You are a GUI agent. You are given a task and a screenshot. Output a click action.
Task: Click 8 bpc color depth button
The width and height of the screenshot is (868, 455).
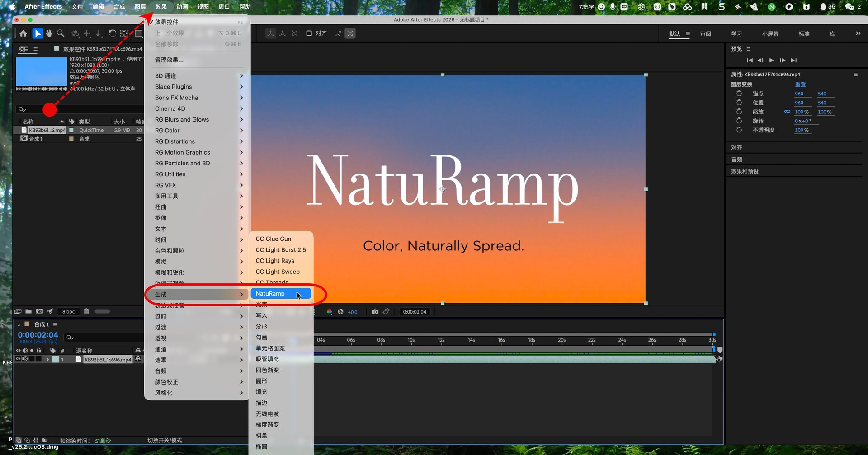(x=69, y=311)
